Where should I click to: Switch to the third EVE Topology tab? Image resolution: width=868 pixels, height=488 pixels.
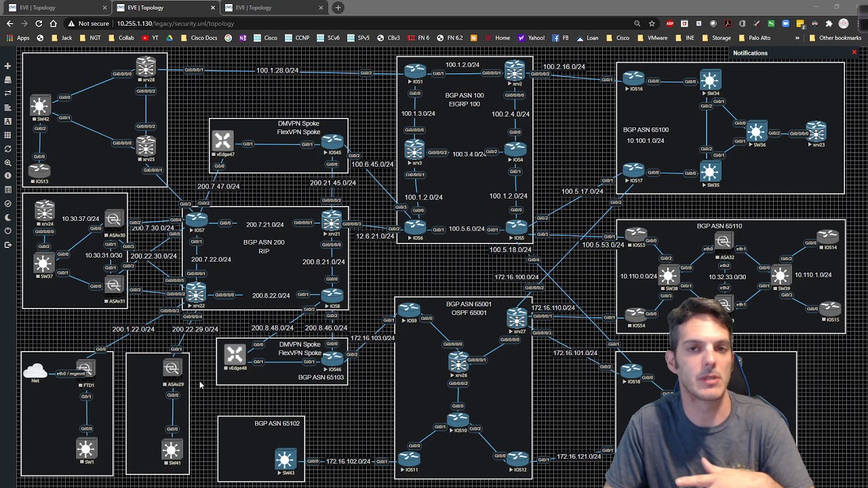(x=273, y=7)
